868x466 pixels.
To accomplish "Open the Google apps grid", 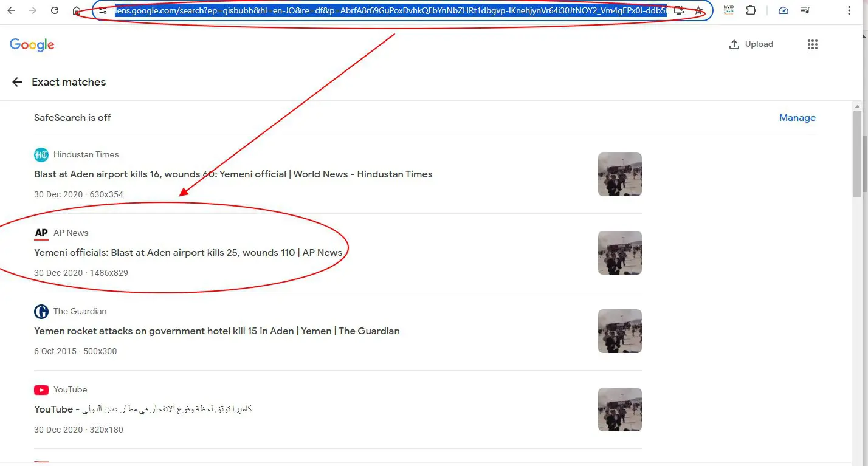I will click(813, 44).
